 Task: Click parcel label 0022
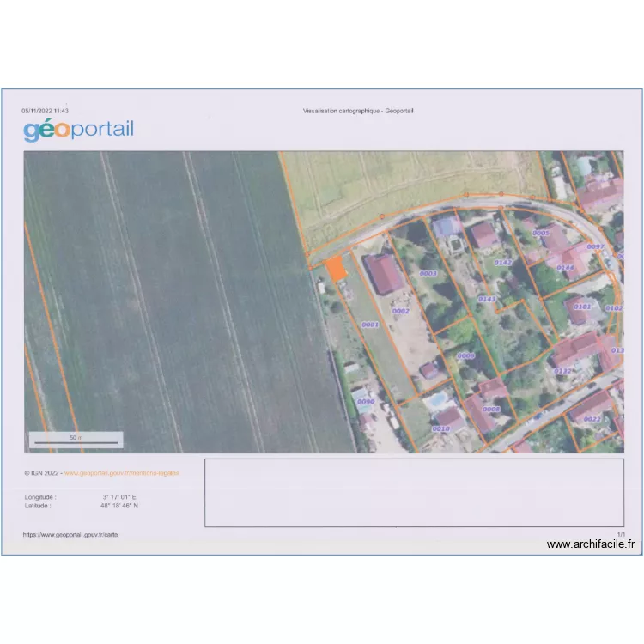click(592, 419)
